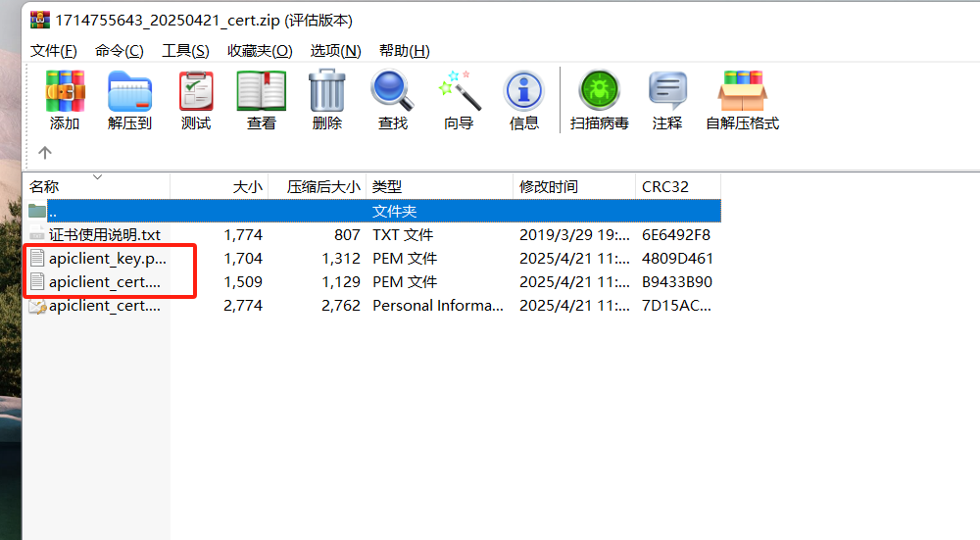Click the 添加 (Add) toolbar icon
The height and width of the screenshot is (540, 980).
click(x=65, y=92)
